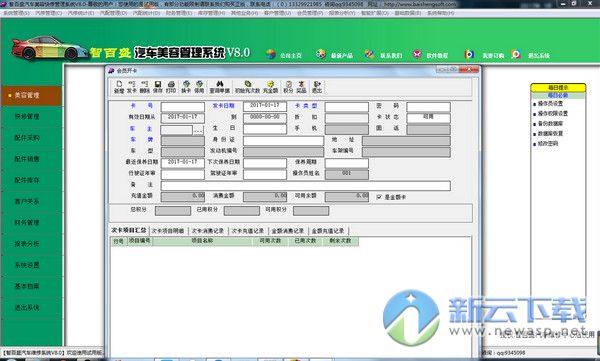This screenshot has width=600, height=361.
Task: Click the 下次保养日期 input field
Action: point(265,163)
